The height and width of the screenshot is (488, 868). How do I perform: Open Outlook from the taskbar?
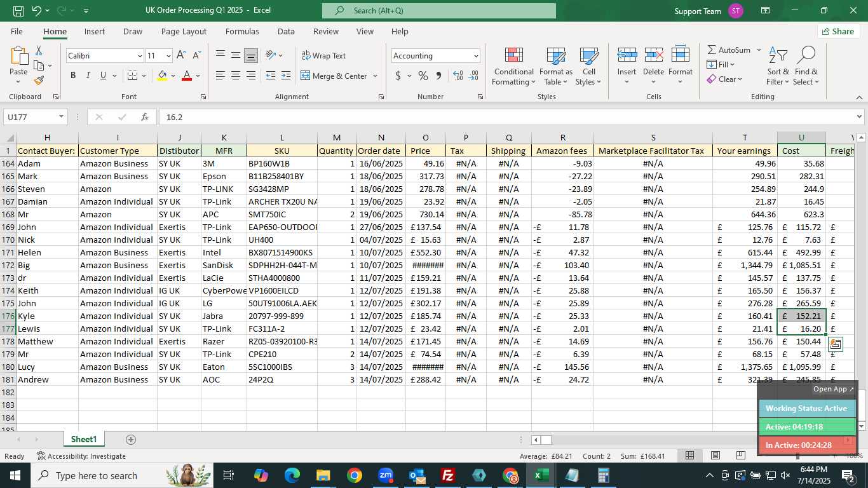click(x=417, y=475)
